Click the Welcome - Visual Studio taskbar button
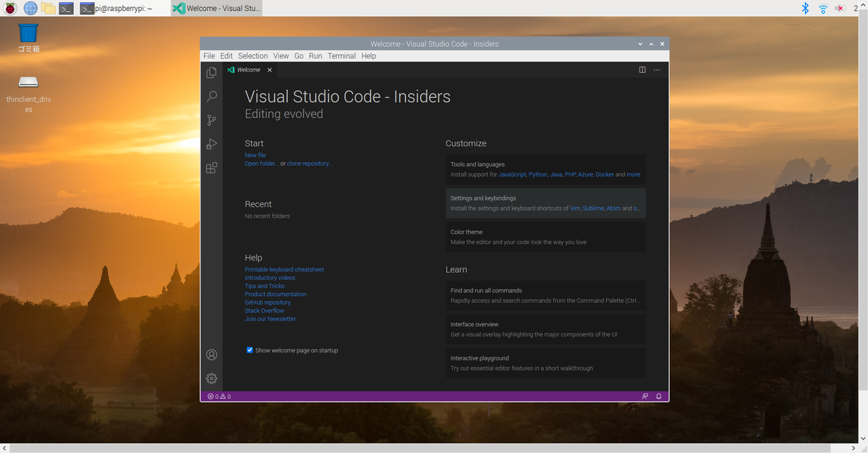This screenshot has width=868, height=453. click(217, 8)
